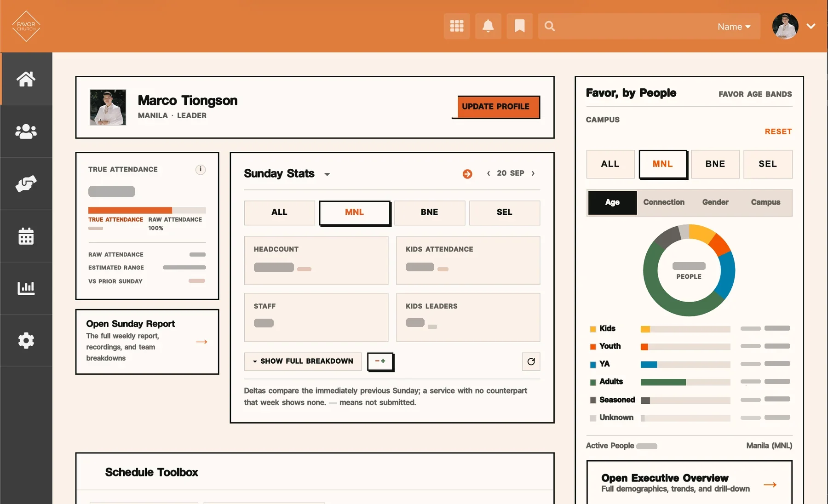This screenshot has width=828, height=504.
Task: Open settings gear in sidebar
Action: tap(26, 341)
